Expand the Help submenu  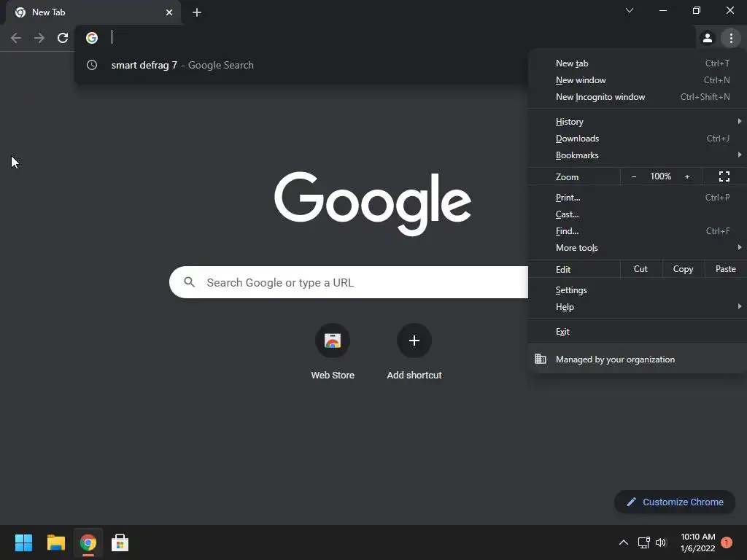[x=638, y=307]
